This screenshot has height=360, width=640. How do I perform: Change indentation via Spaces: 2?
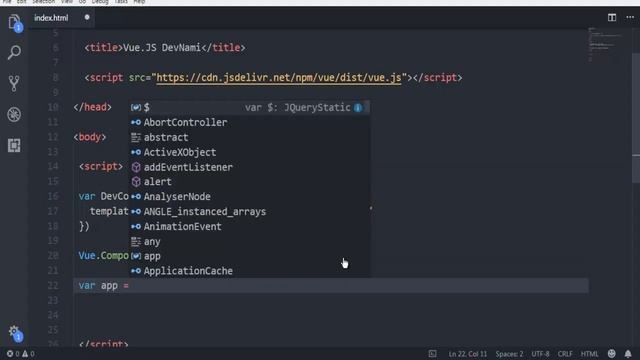coord(509,354)
